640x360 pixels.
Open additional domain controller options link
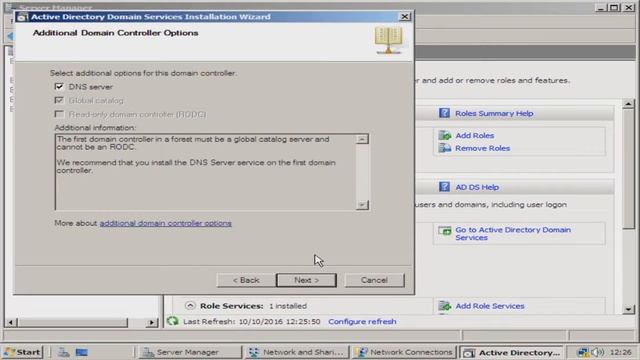coord(166,223)
